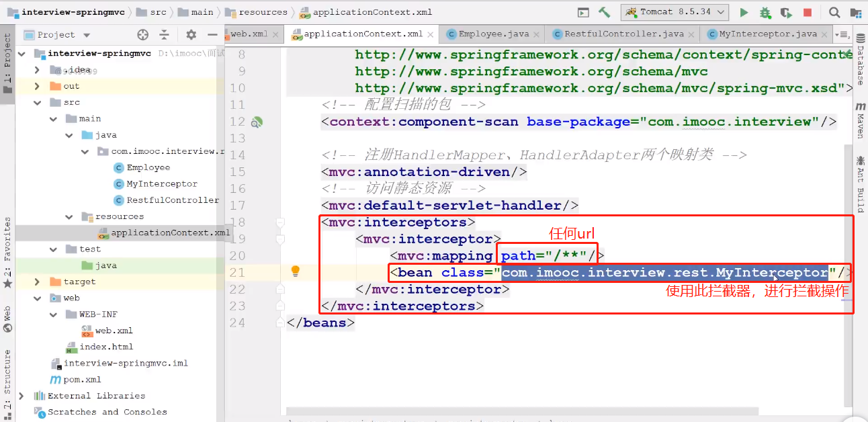This screenshot has width=868, height=422.
Task: Start debugging with the bug icon
Action: click(765, 12)
